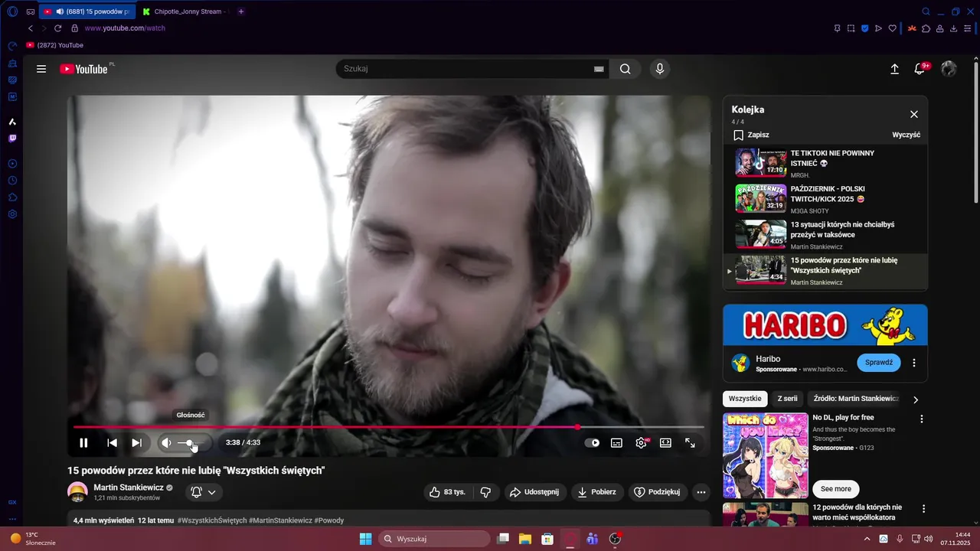980x551 pixels.
Task: Open browser extensions cube icon
Action: [926, 28]
